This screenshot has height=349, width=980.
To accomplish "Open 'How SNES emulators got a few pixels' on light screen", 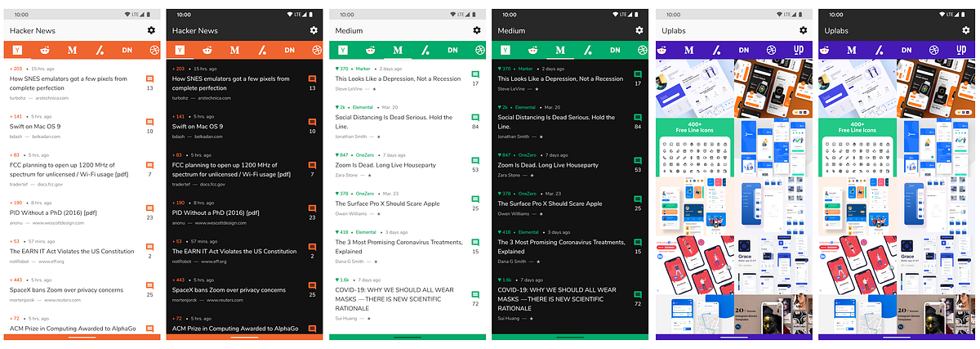I will point(69,83).
